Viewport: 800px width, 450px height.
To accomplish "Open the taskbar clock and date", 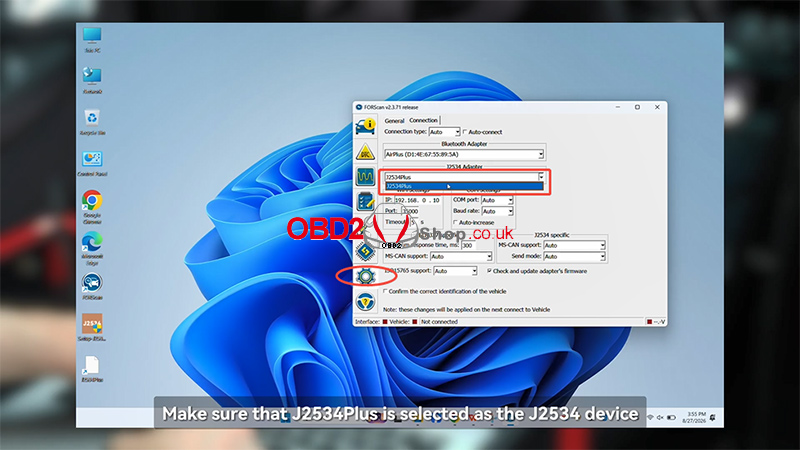I will 696,417.
